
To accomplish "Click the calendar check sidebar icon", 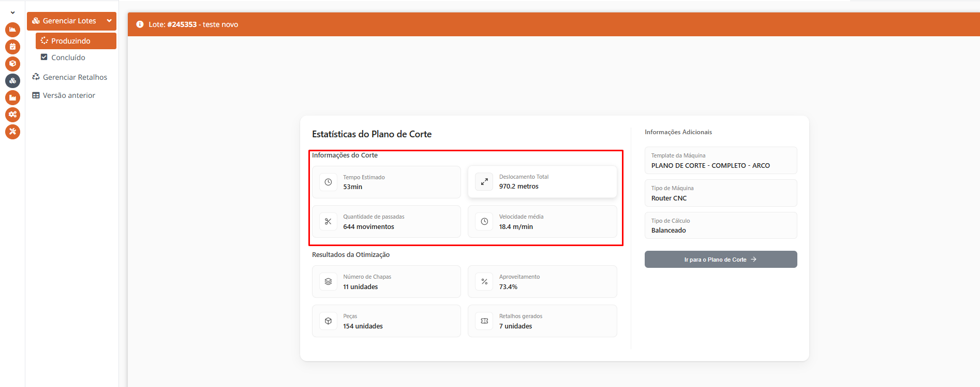I will pos(12,47).
